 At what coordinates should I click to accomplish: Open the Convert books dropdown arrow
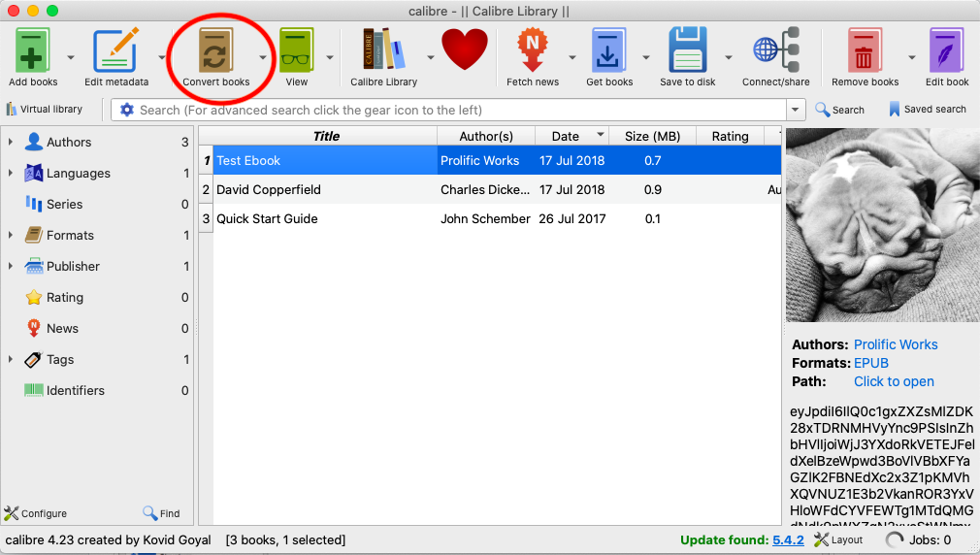(263, 57)
